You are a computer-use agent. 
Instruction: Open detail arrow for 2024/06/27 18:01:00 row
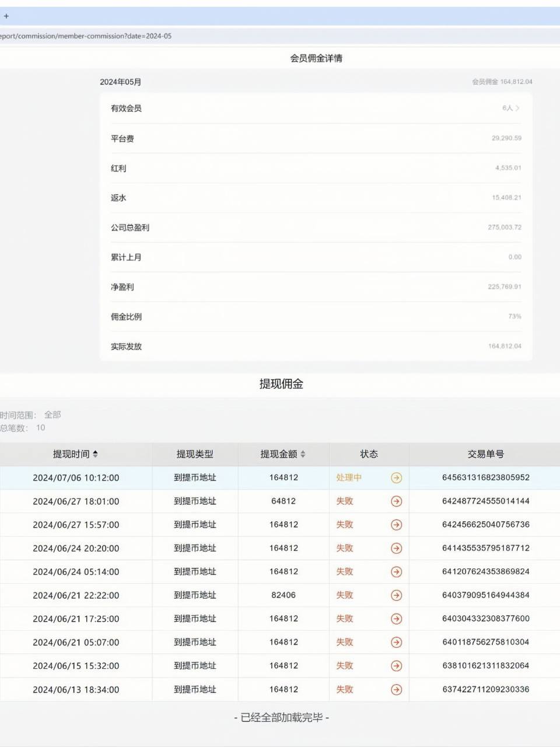(x=396, y=501)
